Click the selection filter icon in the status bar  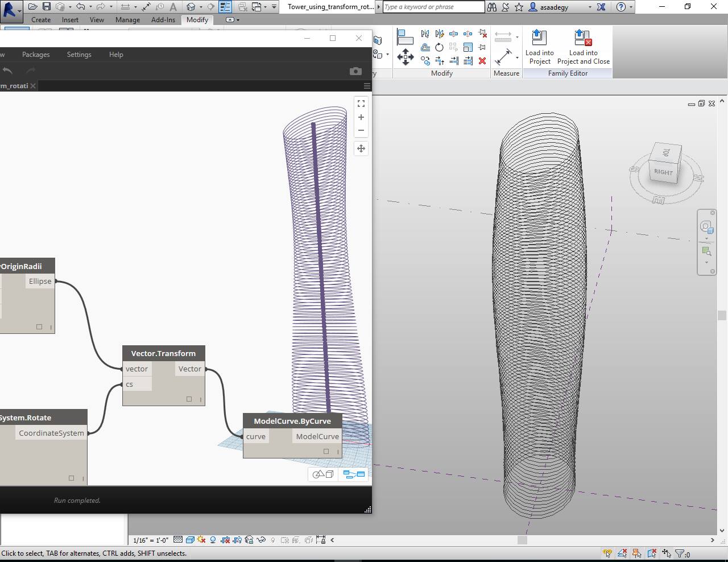[x=680, y=552]
